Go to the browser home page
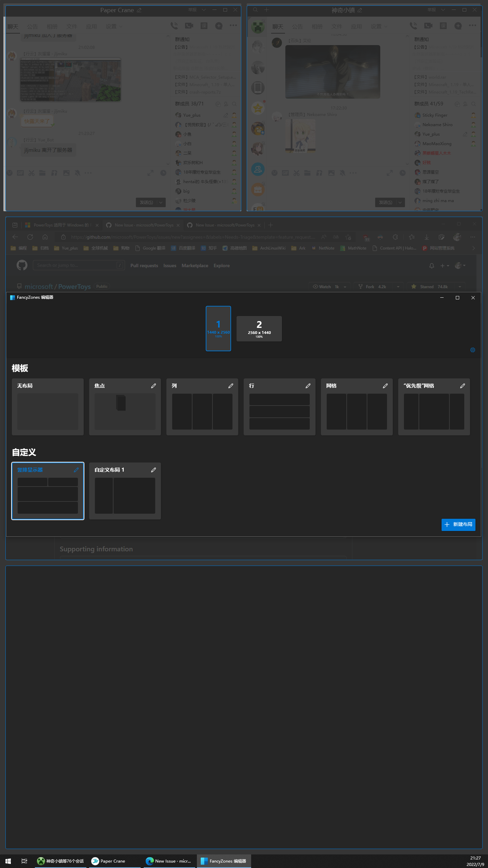The width and height of the screenshot is (488, 868). [45, 237]
